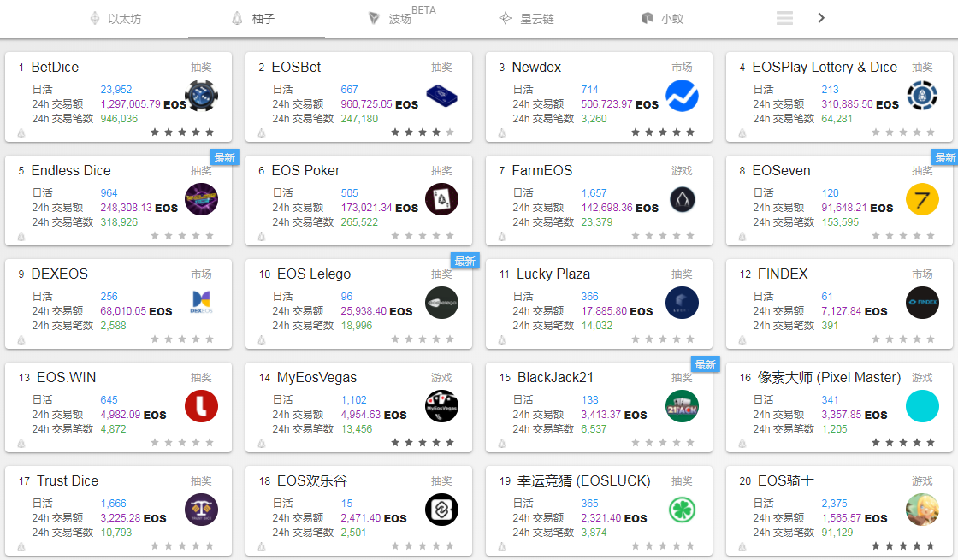Click EOS.WIN daily active 645
The image size is (958, 560).
[x=109, y=399]
